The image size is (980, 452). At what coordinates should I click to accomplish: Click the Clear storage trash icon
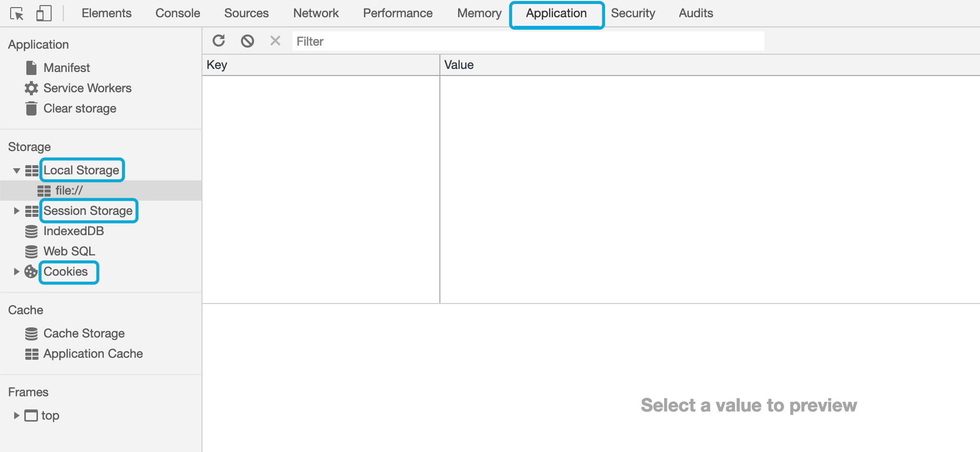click(31, 108)
